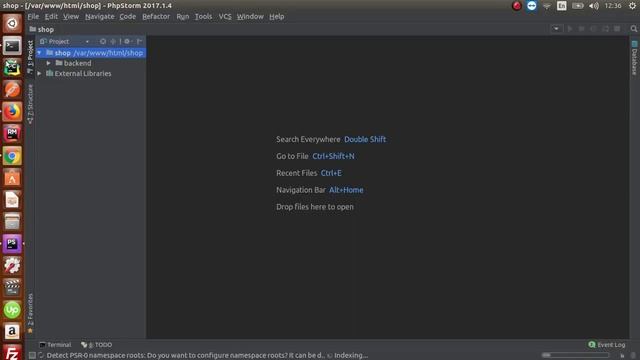Open the system session gear menu
This screenshot has height=360, width=640.
coord(633,6)
